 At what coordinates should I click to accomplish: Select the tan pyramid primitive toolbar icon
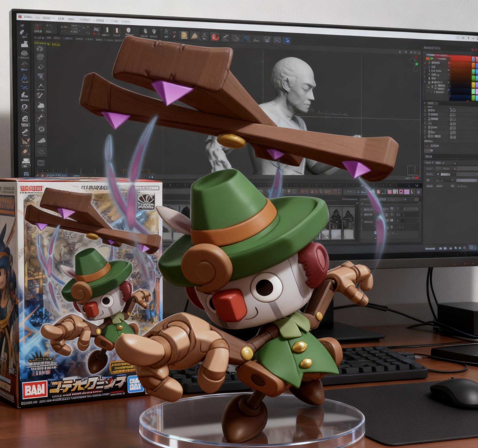[x=195, y=36]
